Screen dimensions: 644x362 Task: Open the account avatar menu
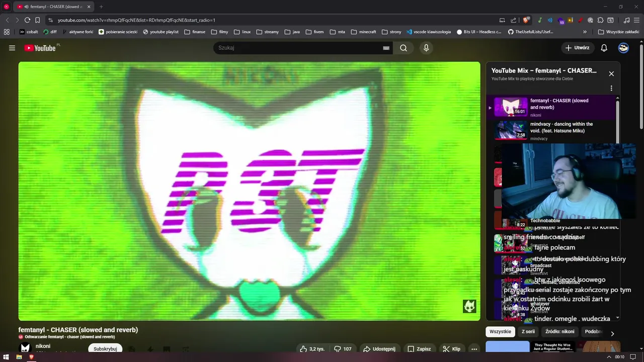click(623, 48)
